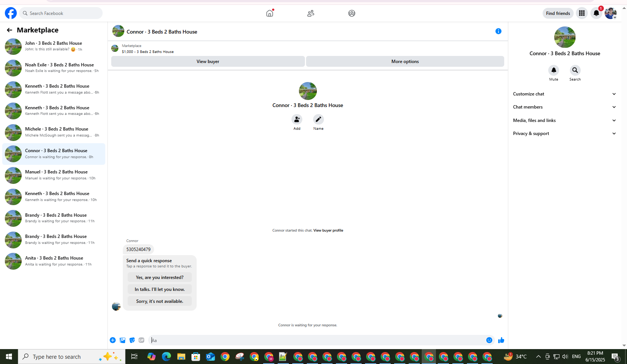Follow the View buyer profile link
Viewport: 627px width, 364px height.
click(328, 230)
